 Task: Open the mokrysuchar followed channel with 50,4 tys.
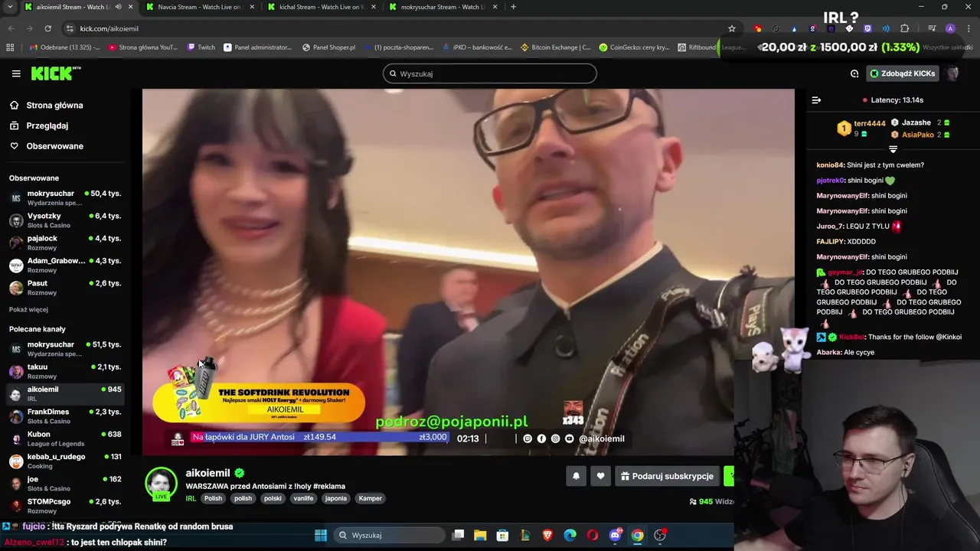64,197
